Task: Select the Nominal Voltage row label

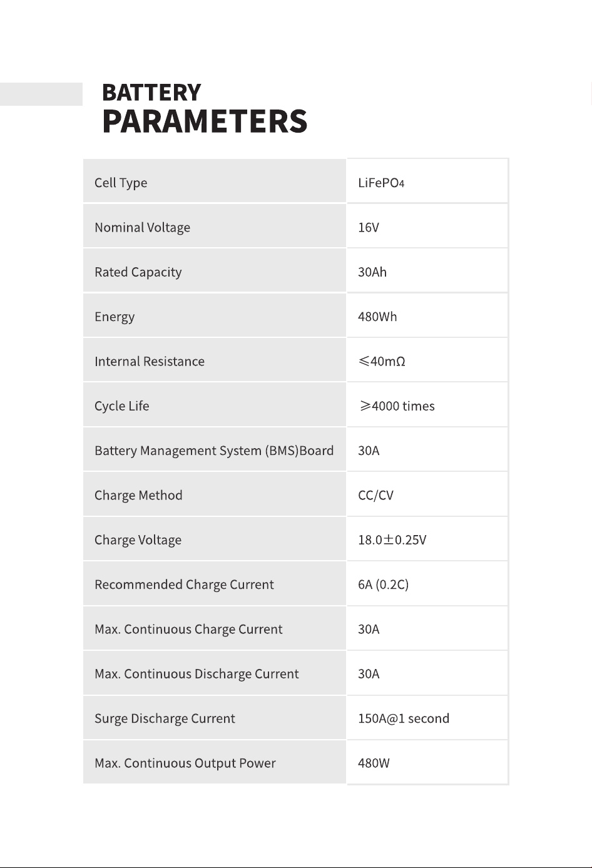Action: tap(142, 227)
